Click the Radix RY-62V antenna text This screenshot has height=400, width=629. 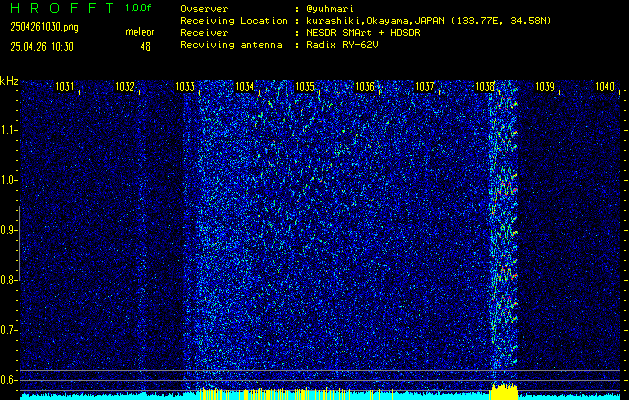pos(342,45)
